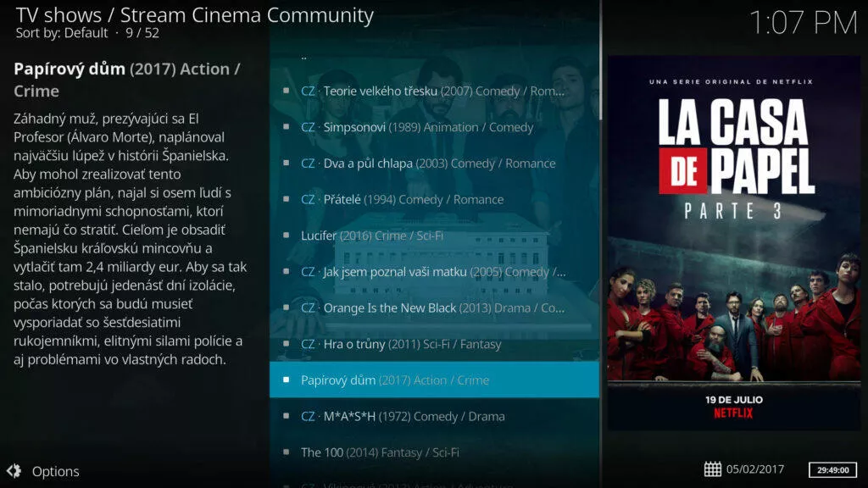This screenshot has height=488, width=868.
Task: Click the bullet icon beside Dva a půl chlapa
Action: [x=287, y=164]
